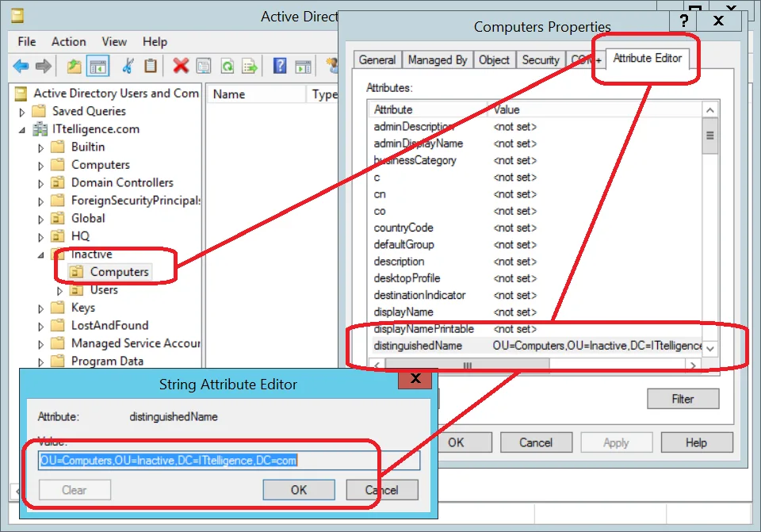Screen dimensions: 761x532
Task: Collapse the ITtelligence.com domain node
Action: tap(22, 130)
